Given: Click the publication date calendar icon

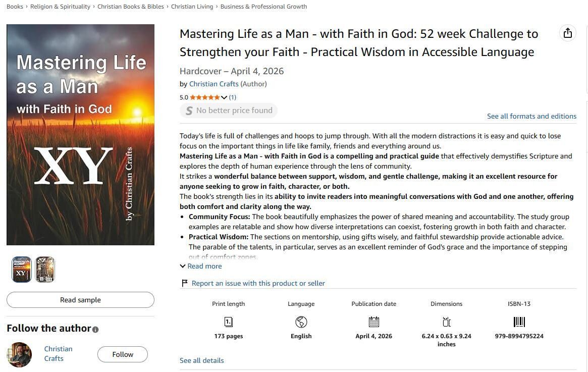Looking at the screenshot, I should pos(373,322).
